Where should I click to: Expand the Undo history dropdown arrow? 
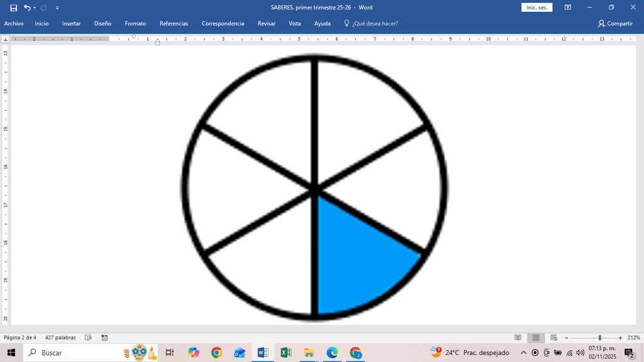(35, 8)
